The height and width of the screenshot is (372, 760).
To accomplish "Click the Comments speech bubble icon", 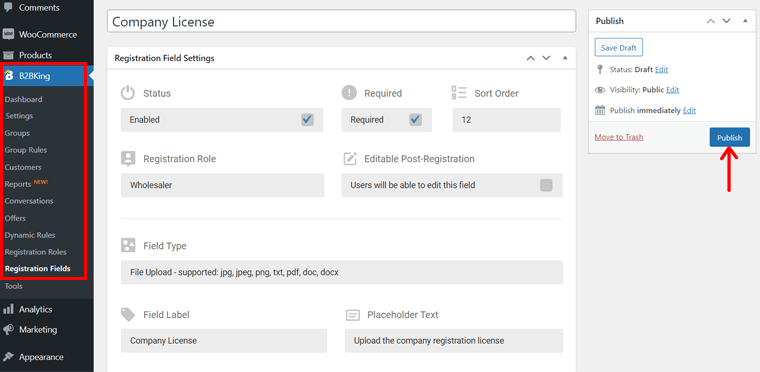I will (8, 7).
